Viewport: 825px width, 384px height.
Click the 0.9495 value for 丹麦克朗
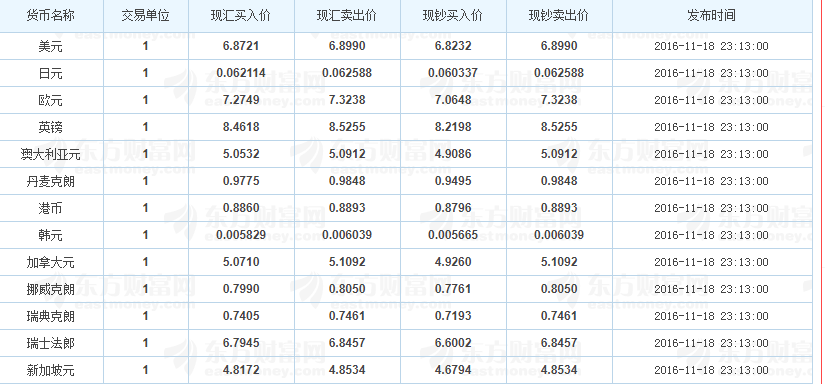(x=453, y=181)
